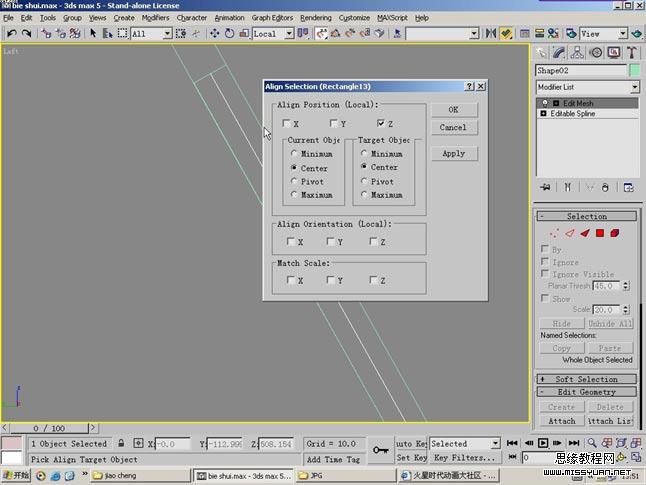Viewport: 646px width, 485px height.
Task: Open the Hierarchy command panel tab
Action: 577,52
